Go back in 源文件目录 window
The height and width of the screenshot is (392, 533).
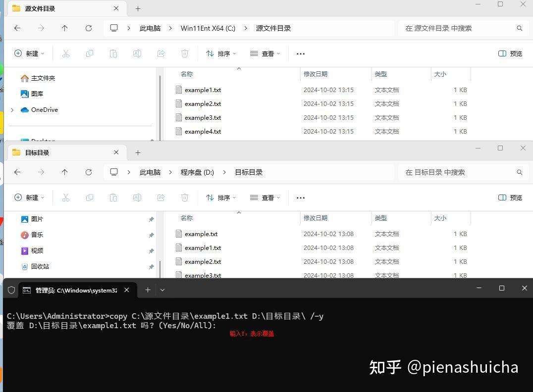tap(17, 28)
